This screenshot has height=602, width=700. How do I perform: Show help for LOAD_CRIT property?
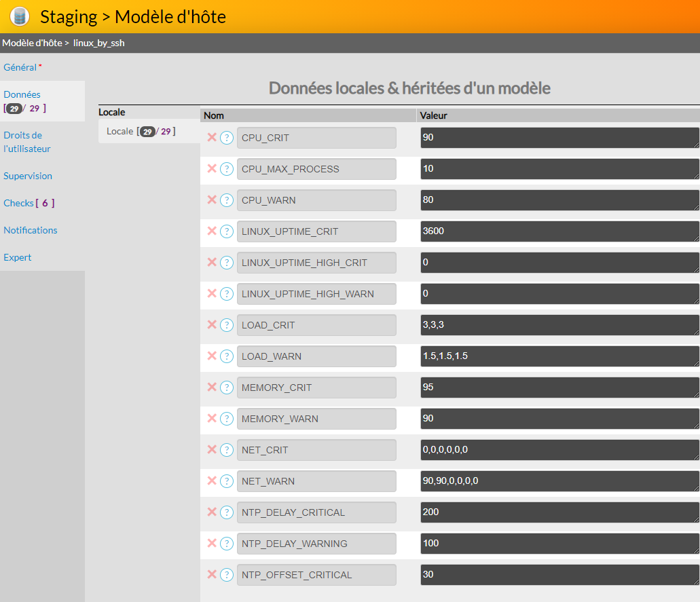[227, 325]
